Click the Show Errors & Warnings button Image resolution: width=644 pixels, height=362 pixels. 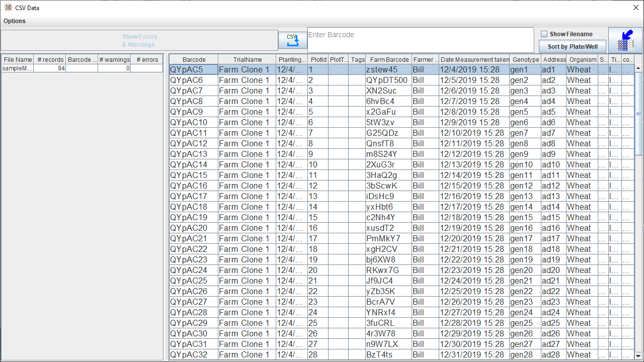coord(139,41)
